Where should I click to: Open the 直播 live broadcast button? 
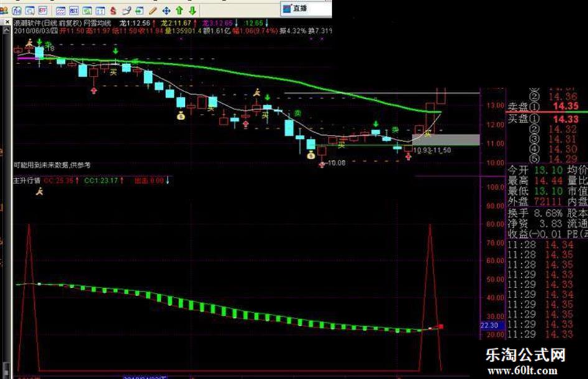pos(295,8)
